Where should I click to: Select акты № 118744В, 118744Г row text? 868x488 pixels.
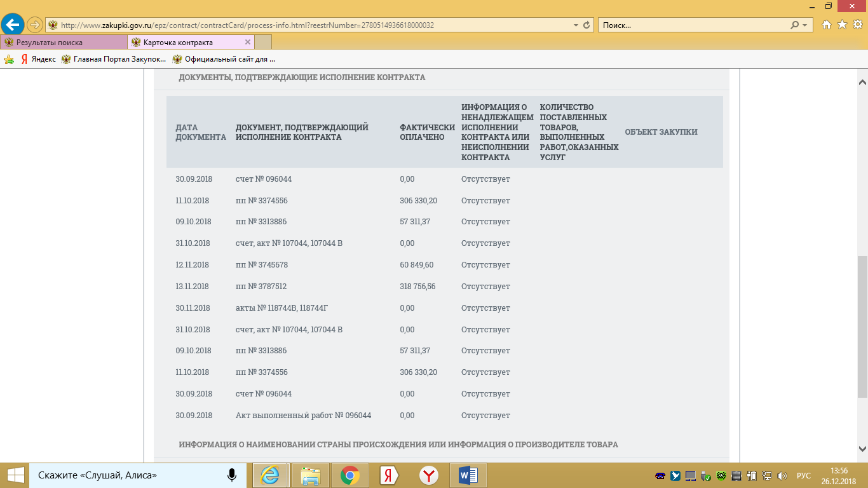(x=281, y=308)
